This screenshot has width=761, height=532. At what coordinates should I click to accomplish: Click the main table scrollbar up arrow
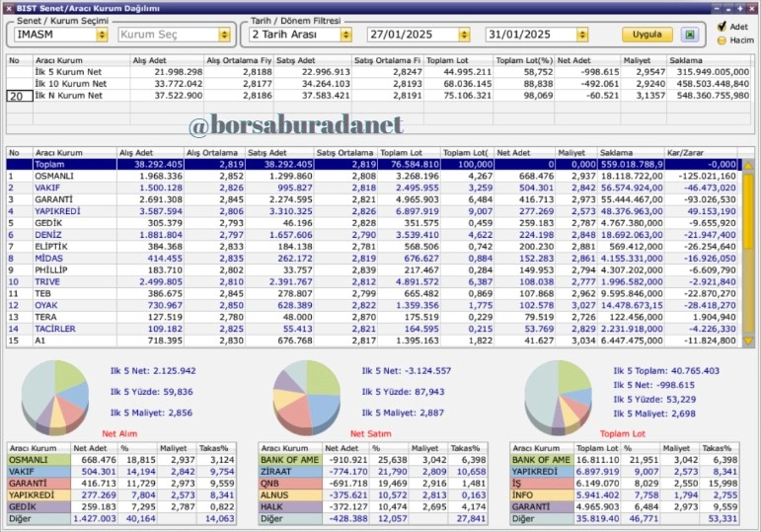748,166
